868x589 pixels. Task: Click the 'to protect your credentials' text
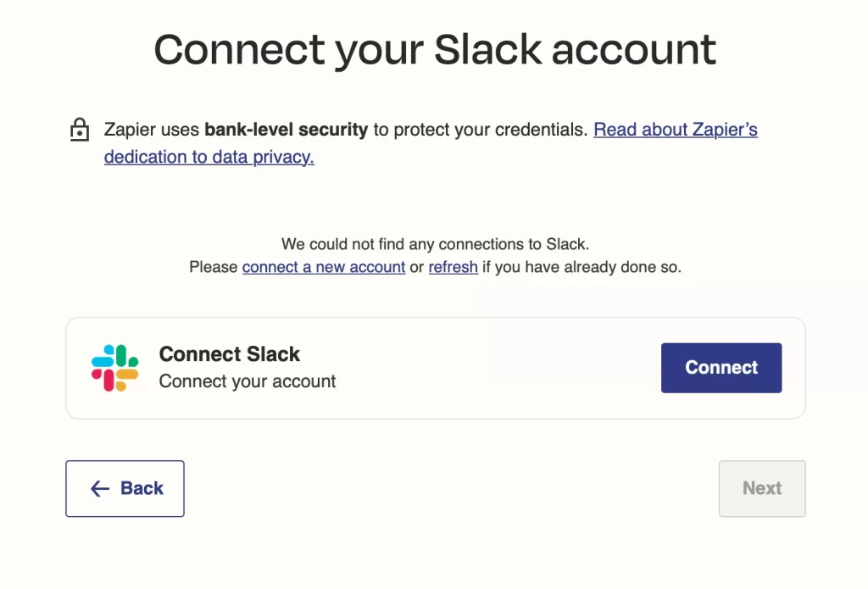pyautogui.click(x=481, y=130)
